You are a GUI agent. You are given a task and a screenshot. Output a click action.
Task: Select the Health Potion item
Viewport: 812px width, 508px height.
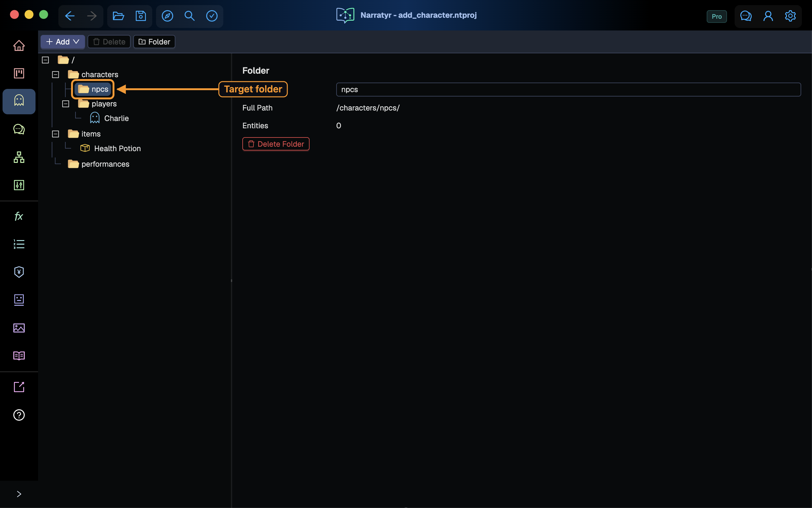point(111,148)
